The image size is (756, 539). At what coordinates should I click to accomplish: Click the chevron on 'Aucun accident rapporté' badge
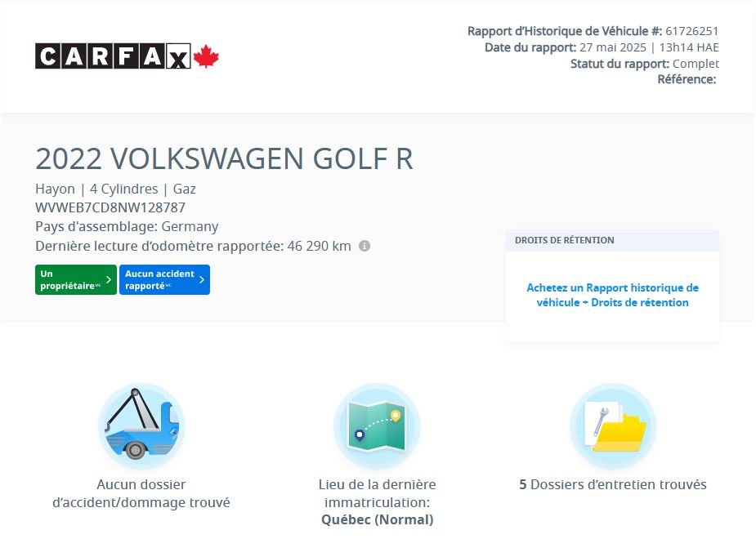[202, 279]
